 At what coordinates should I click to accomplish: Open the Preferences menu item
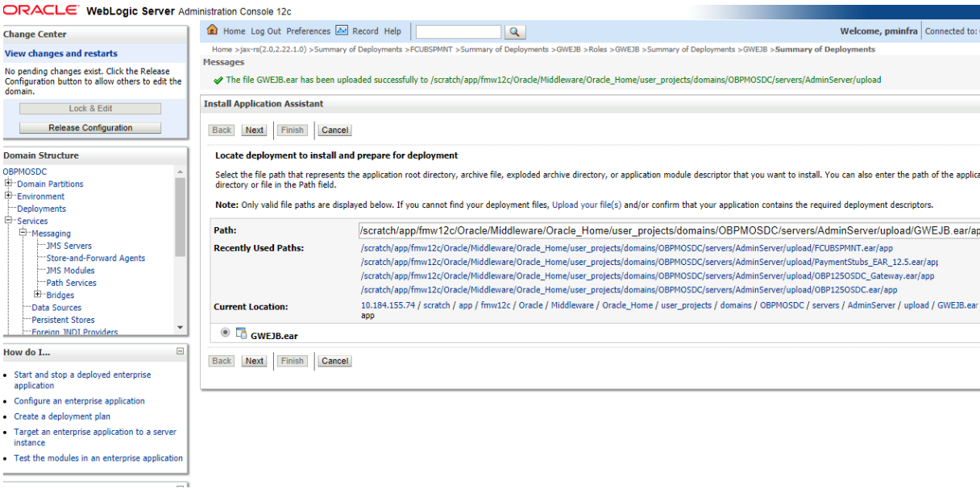click(308, 31)
